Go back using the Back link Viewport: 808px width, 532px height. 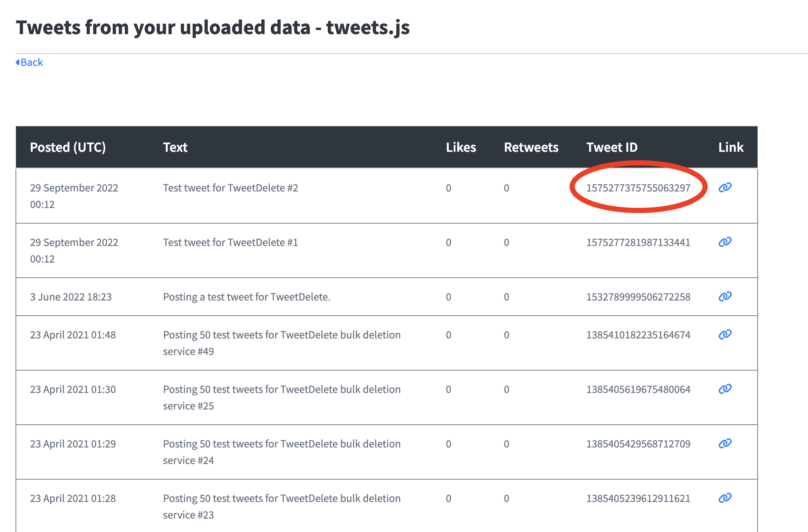pos(32,62)
